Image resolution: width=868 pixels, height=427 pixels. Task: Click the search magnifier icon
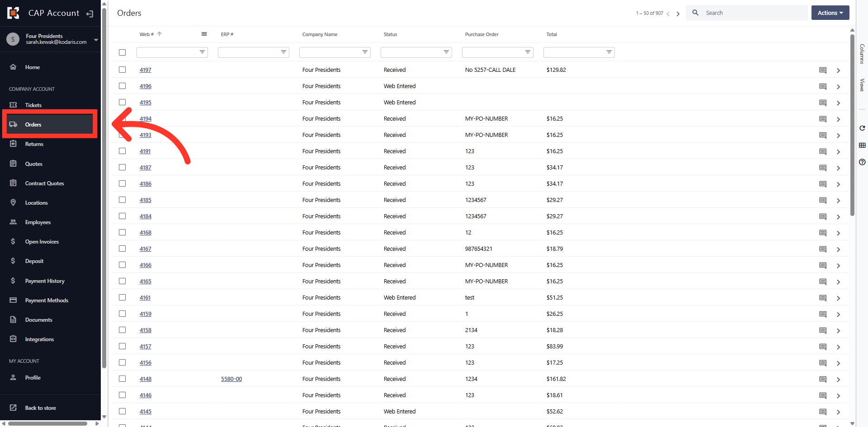[695, 13]
